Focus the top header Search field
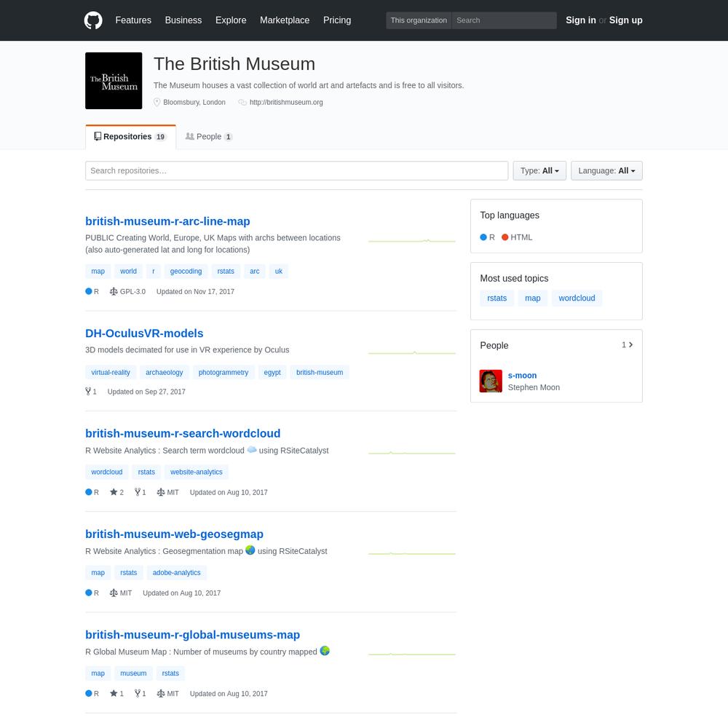Image resolution: width=728 pixels, height=728 pixels. point(505,20)
